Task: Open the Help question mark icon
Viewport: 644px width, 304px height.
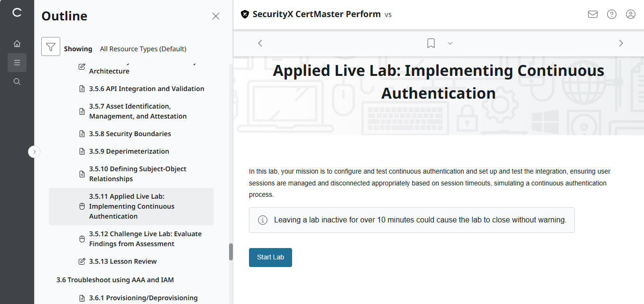Action: coord(611,14)
